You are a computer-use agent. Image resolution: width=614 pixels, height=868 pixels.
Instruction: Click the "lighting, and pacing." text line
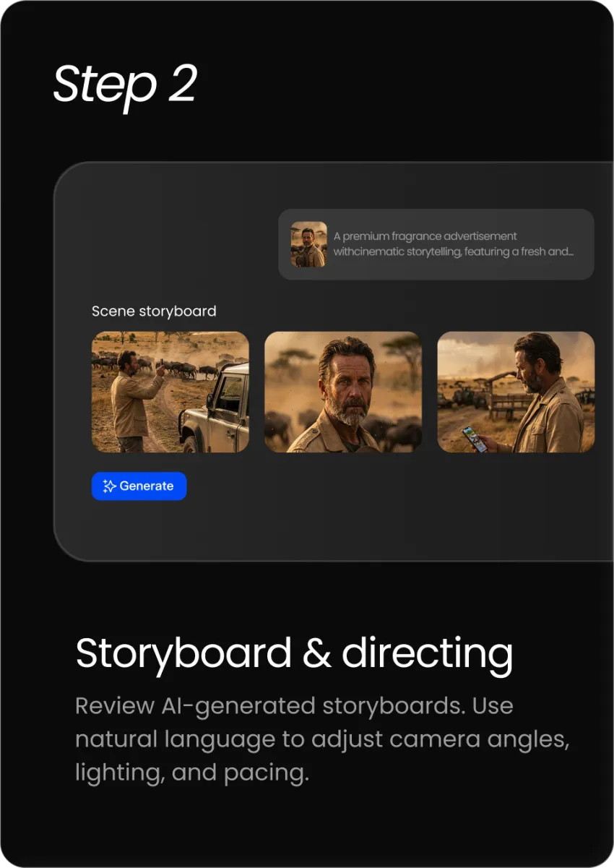click(x=191, y=773)
